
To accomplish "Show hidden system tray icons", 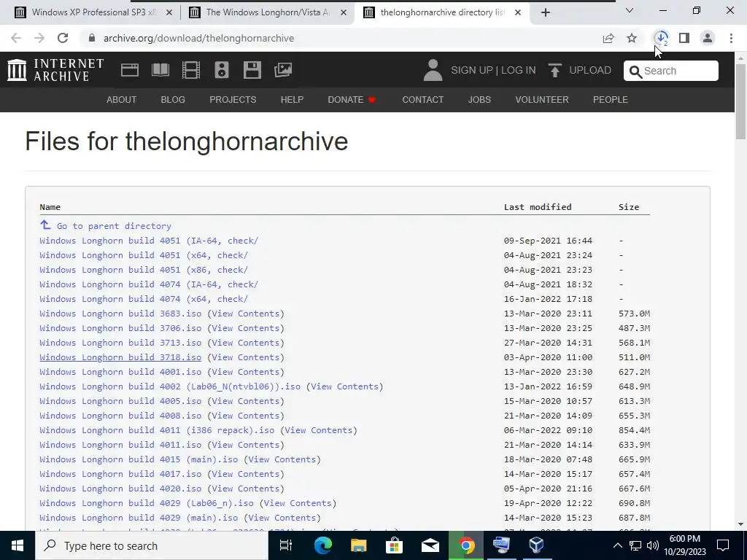I will click(x=617, y=545).
